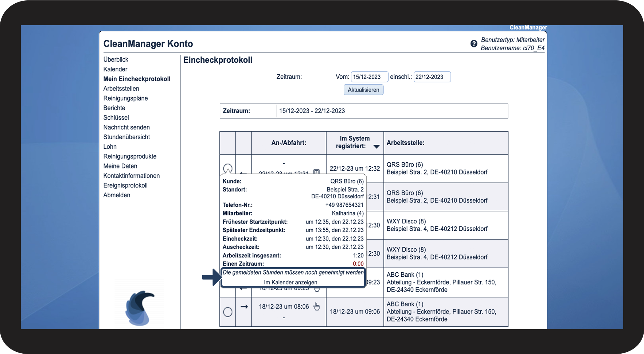Select the circle in the first QRS Büro row
The image size is (644, 354).
tap(228, 168)
